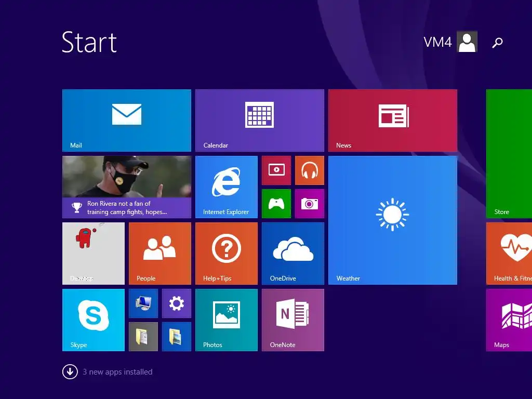Open the Store tile
The height and width of the screenshot is (399, 532).
coord(509,154)
